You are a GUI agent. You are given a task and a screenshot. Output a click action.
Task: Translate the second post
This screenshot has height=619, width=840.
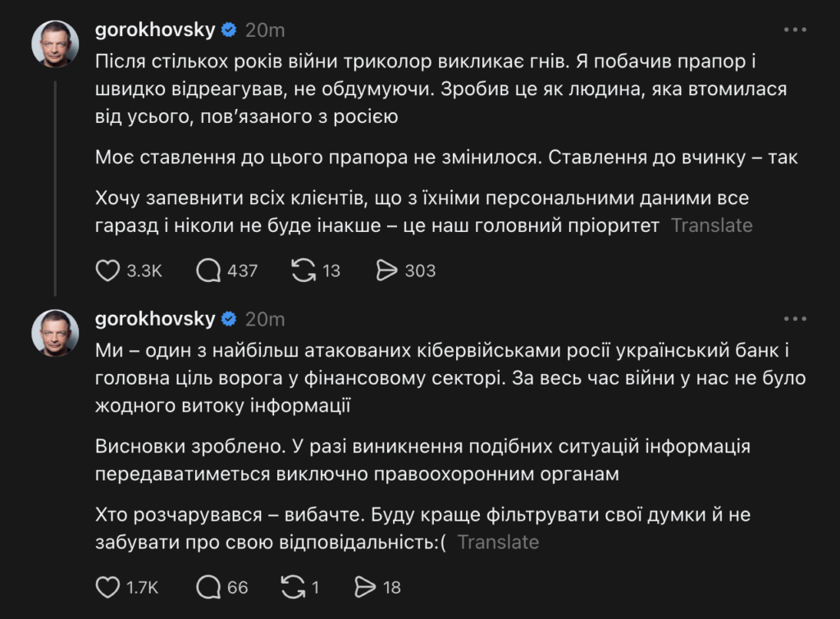[x=498, y=542]
